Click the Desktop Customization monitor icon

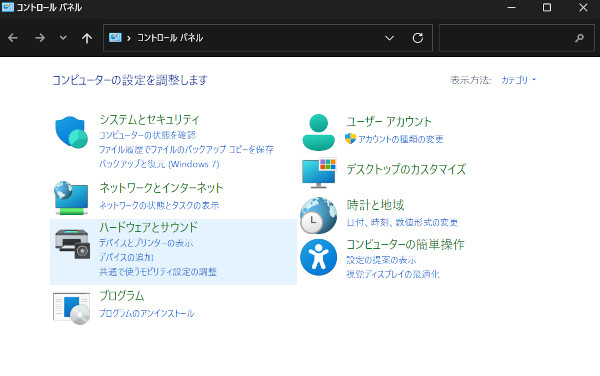tap(319, 173)
